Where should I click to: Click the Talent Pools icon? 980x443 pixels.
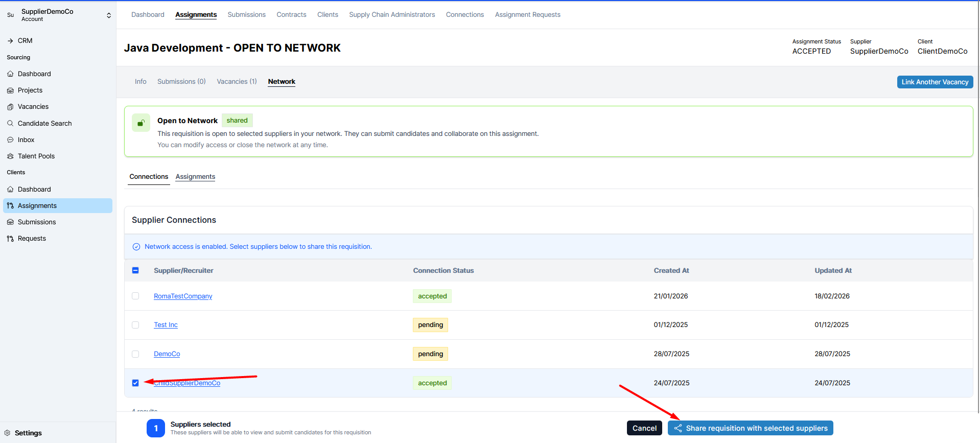point(10,156)
